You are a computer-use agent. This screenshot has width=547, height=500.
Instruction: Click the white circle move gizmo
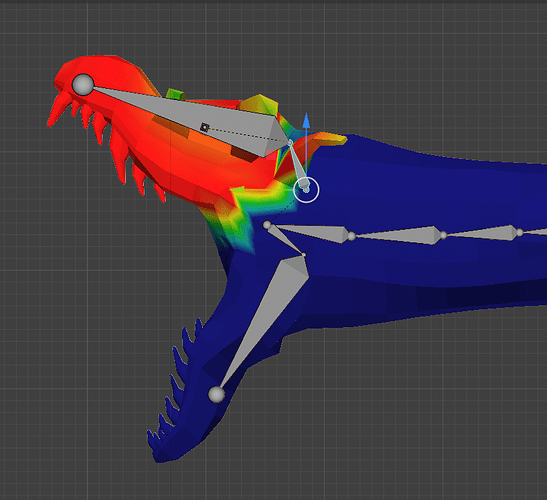(x=306, y=189)
